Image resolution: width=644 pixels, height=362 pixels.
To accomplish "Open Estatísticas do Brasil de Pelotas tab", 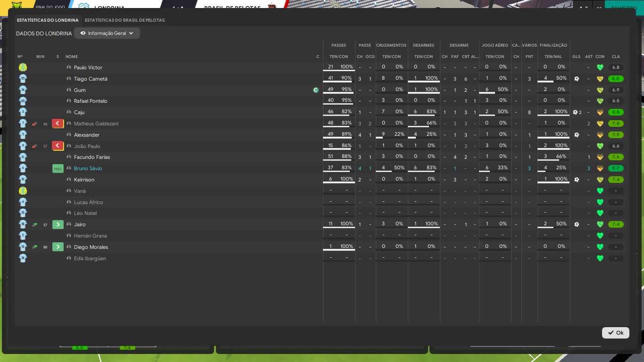I will (125, 20).
